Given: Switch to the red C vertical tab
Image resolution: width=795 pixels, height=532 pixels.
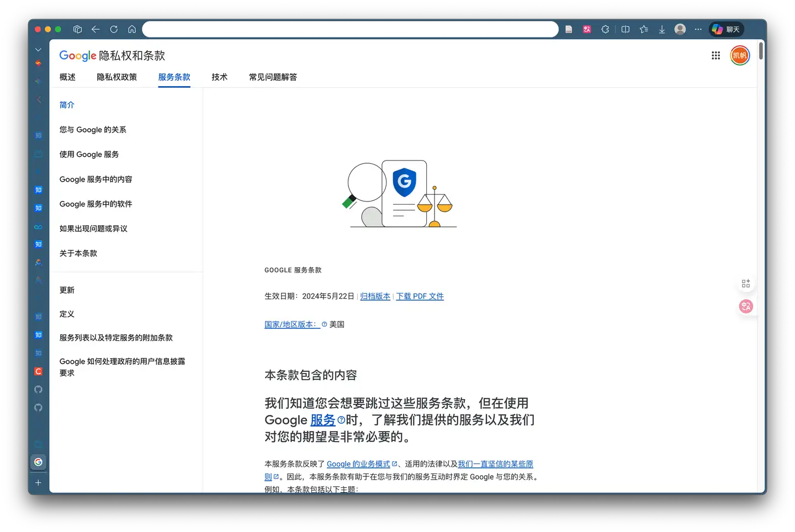Looking at the screenshot, I should tap(38, 371).
